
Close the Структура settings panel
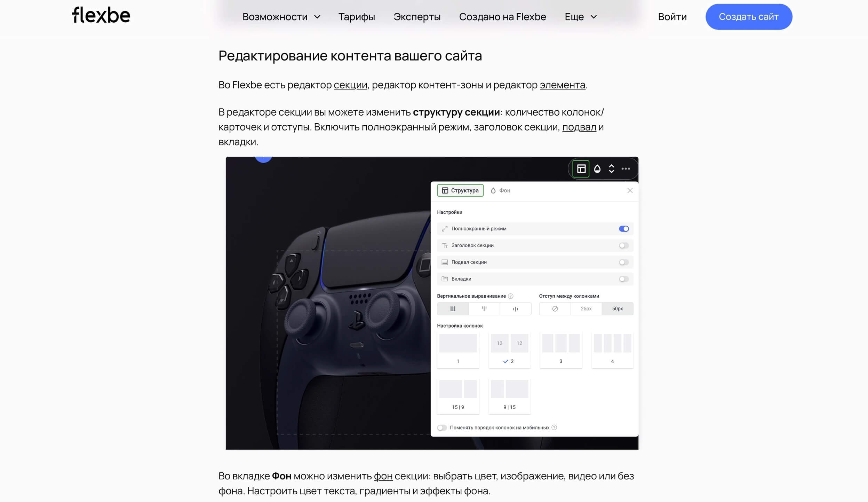tap(630, 190)
